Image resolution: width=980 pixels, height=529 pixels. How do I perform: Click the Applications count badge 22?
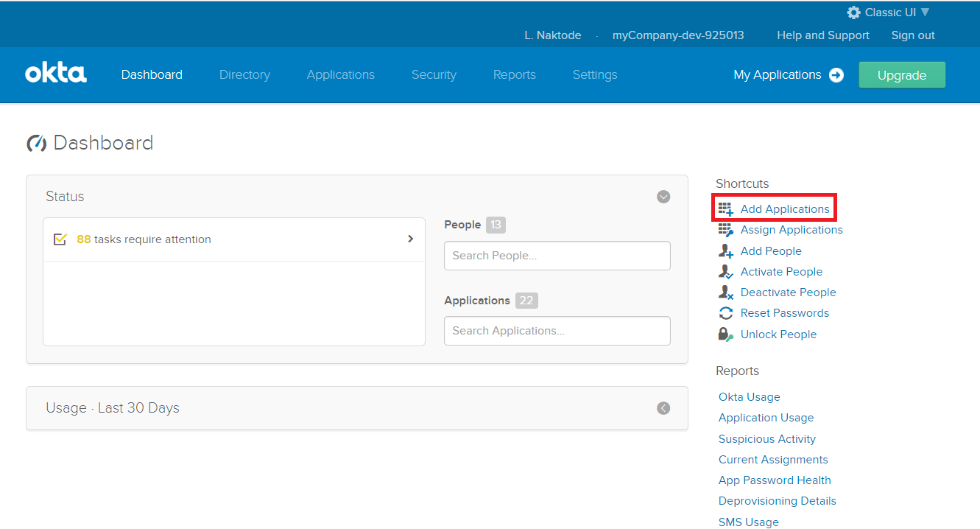(x=526, y=301)
